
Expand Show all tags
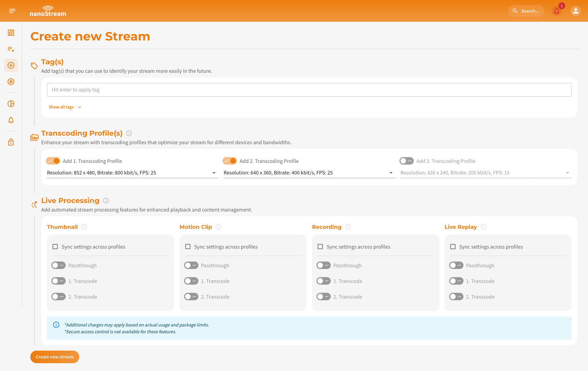pyautogui.click(x=65, y=107)
